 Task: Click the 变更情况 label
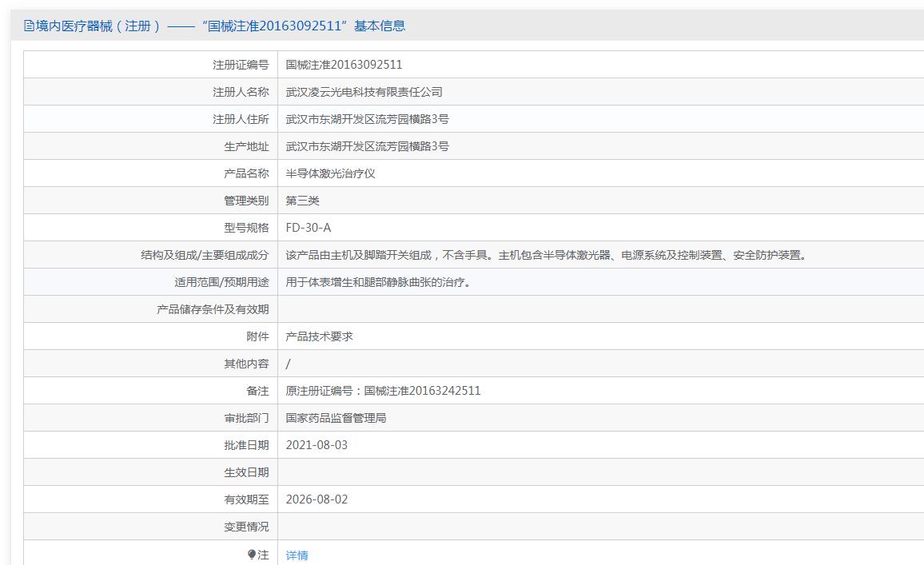point(246,526)
